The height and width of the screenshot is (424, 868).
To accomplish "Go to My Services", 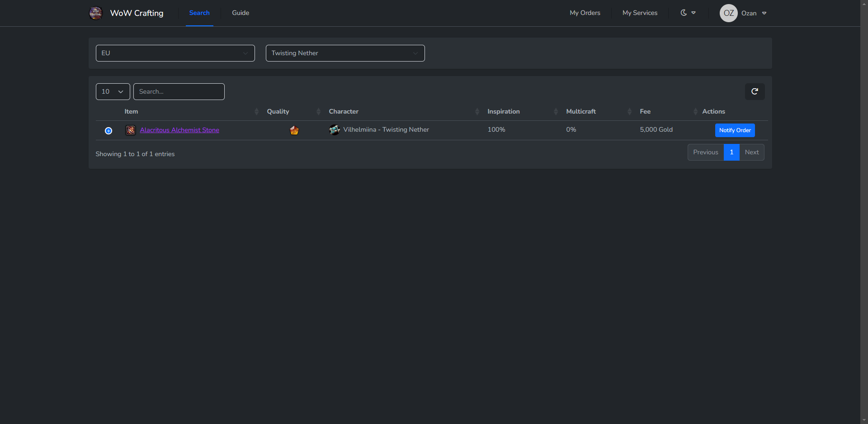I will coord(640,13).
